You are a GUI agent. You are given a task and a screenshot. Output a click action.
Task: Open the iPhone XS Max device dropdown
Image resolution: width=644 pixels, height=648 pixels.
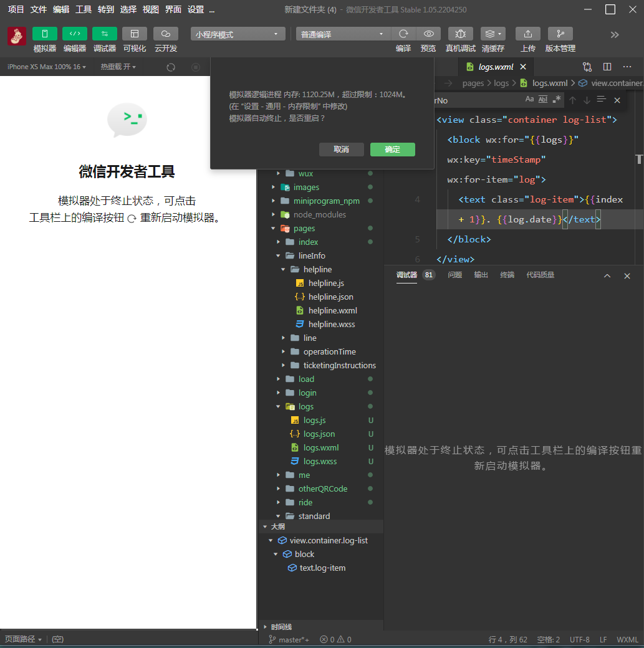(x=47, y=67)
